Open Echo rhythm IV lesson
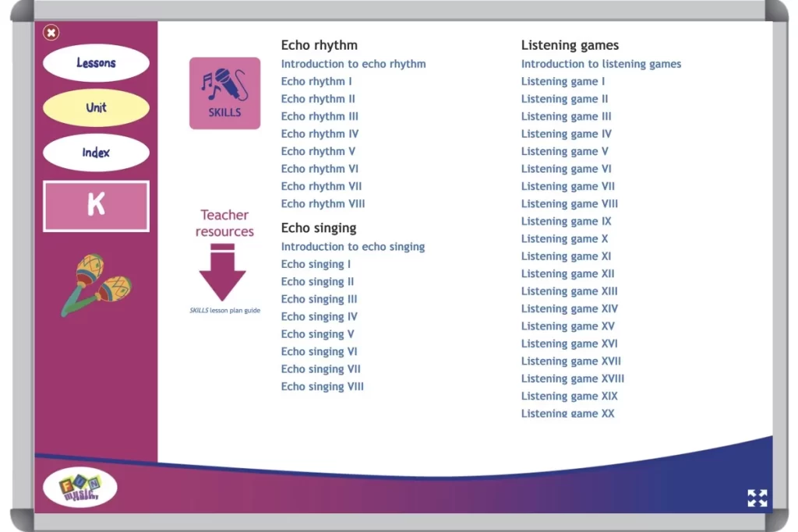This screenshot has height=532, width=798. tap(320, 134)
